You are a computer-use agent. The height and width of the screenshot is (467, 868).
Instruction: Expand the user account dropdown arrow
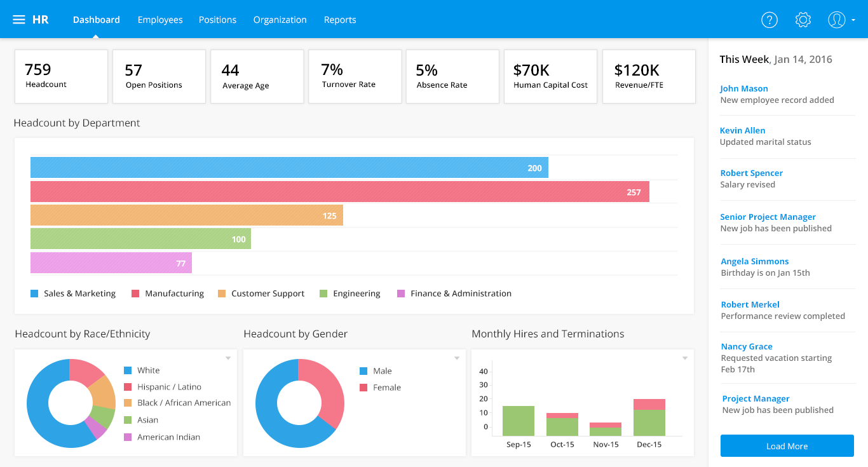(853, 20)
